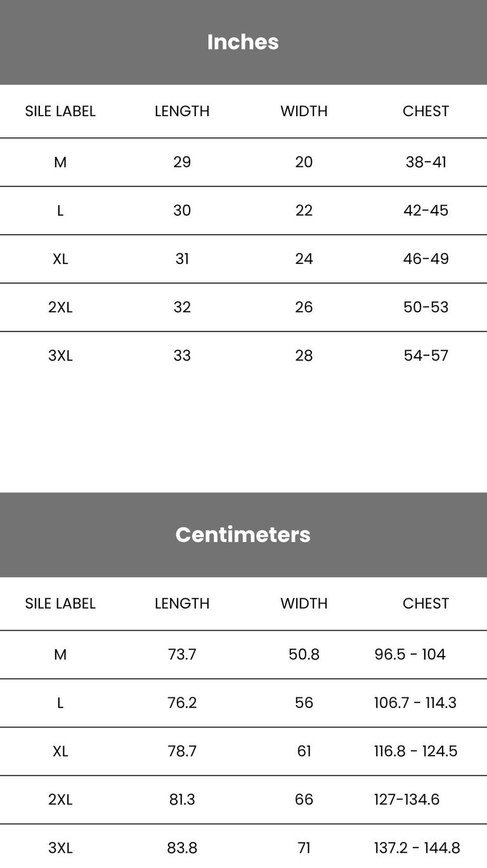Image resolution: width=487 pixels, height=868 pixels.
Task: Click the CHEST header in Centimeters table
Action: pyautogui.click(x=426, y=603)
